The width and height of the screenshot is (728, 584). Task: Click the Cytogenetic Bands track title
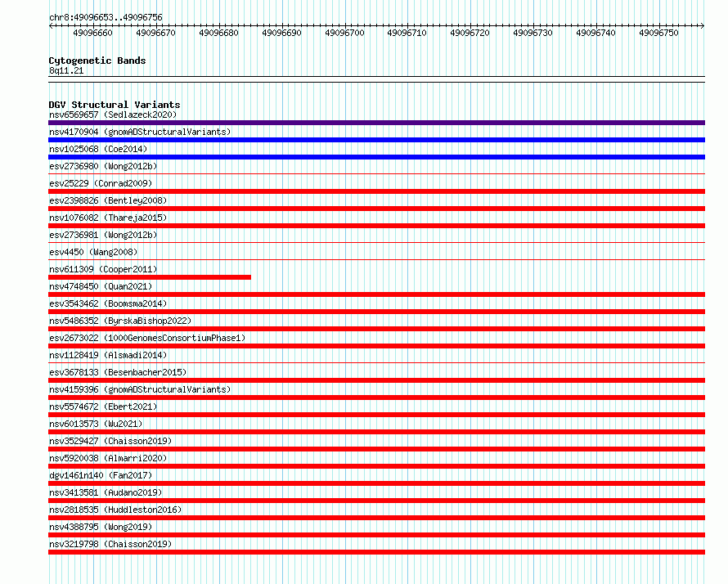pyautogui.click(x=97, y=61)
